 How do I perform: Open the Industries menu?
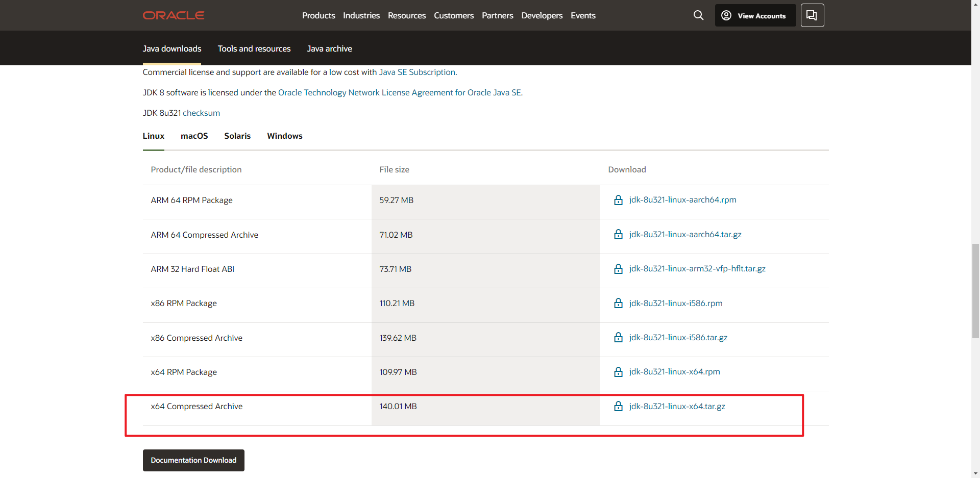361,15
